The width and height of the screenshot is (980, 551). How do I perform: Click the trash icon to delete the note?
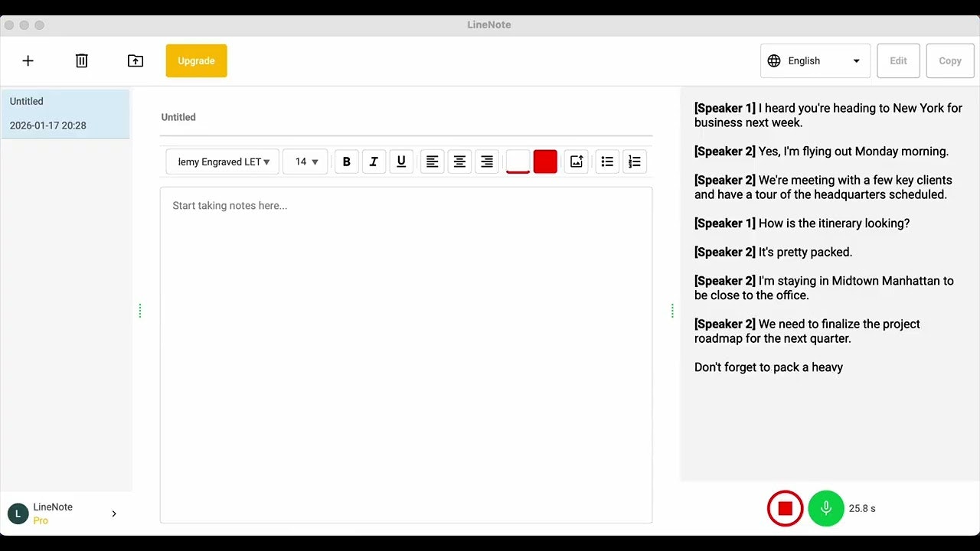tap(81, 60)
